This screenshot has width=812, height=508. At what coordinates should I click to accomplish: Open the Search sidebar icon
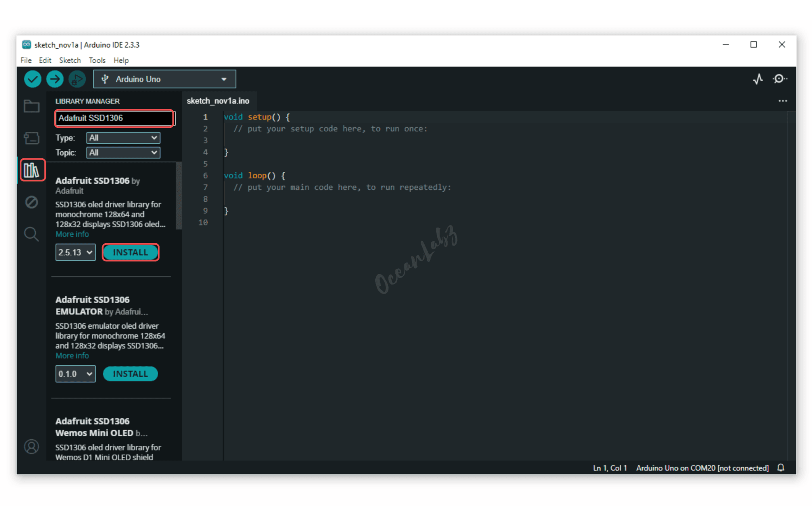[31, 234]
